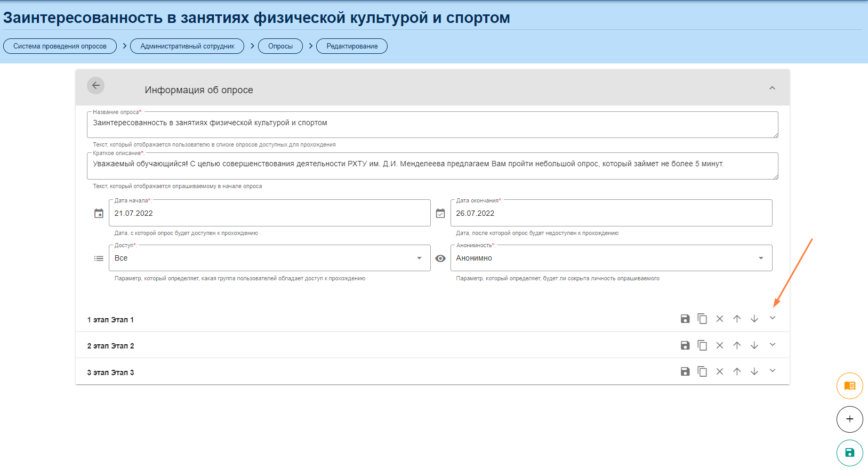The height and width of the screenshot is (470, 868).
Task: Click the eye icon beside Анонимность
Action: point(440,258)
